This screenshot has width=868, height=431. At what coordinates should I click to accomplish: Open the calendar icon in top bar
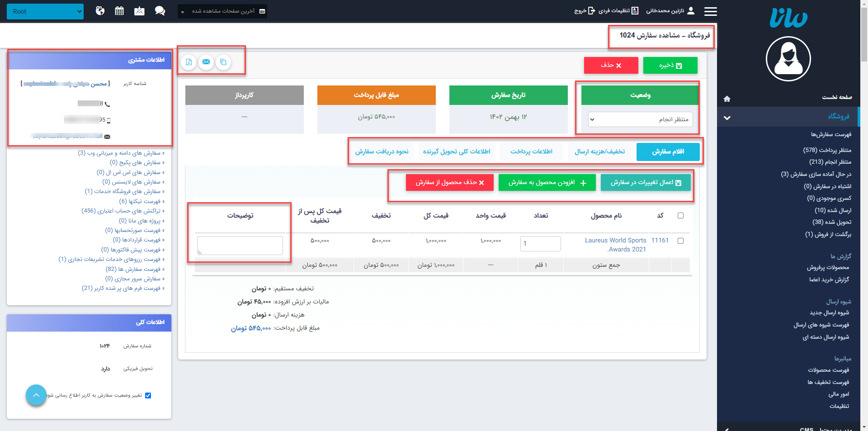(119, 11)
